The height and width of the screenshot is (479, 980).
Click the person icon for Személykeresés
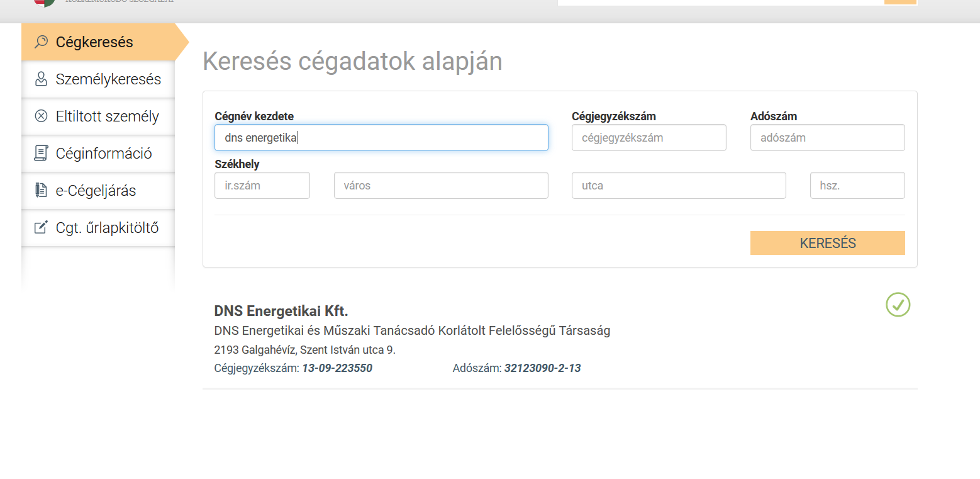coord(42,79)
